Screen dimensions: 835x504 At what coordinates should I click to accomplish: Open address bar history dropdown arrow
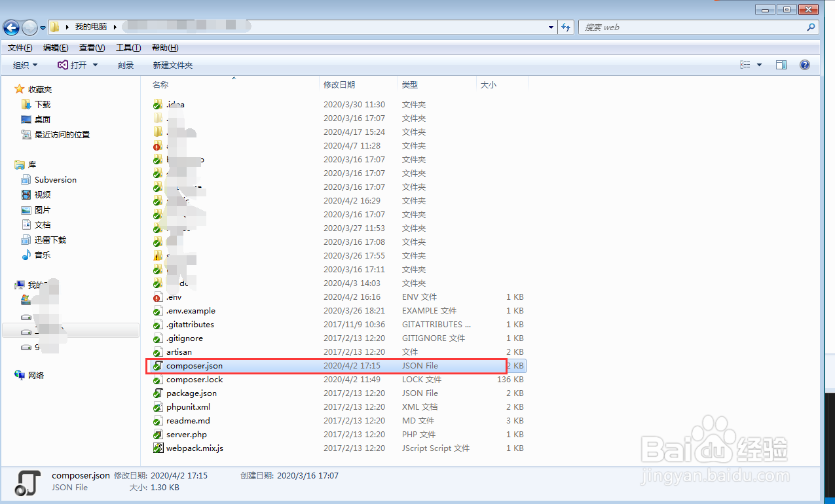click(x=551, y=27)
